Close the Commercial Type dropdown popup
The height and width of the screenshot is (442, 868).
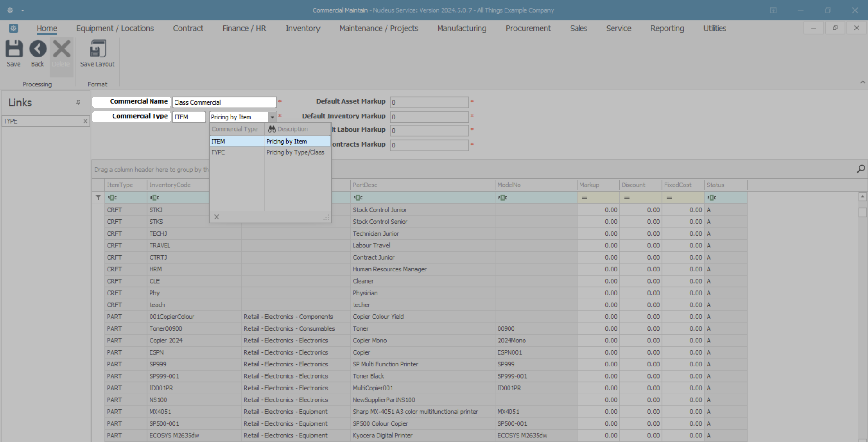tap(217, 217)
